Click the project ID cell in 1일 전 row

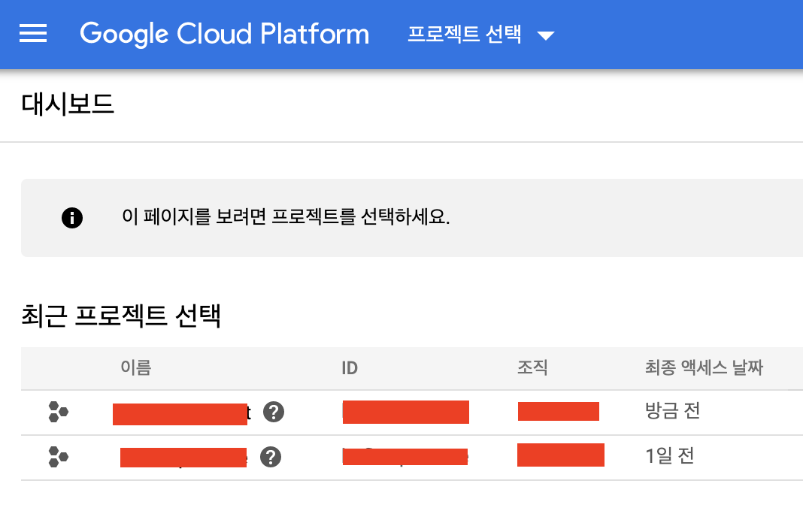(405, 456)
